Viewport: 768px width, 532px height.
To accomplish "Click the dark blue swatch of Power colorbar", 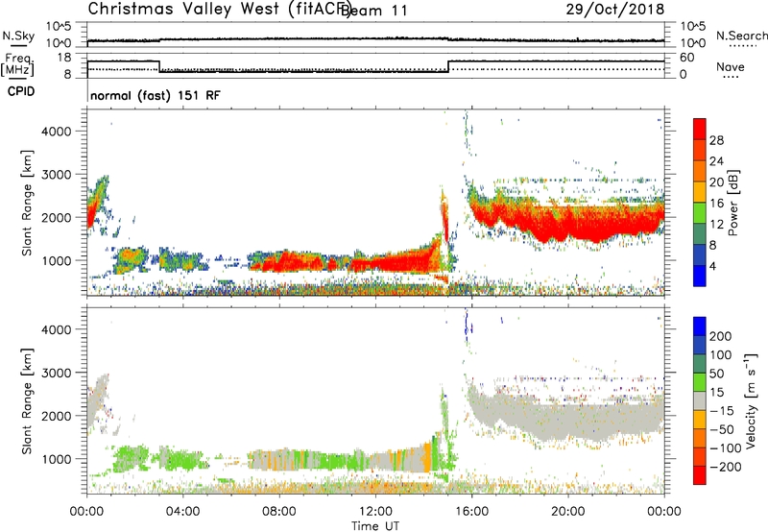I will [700, 276].
